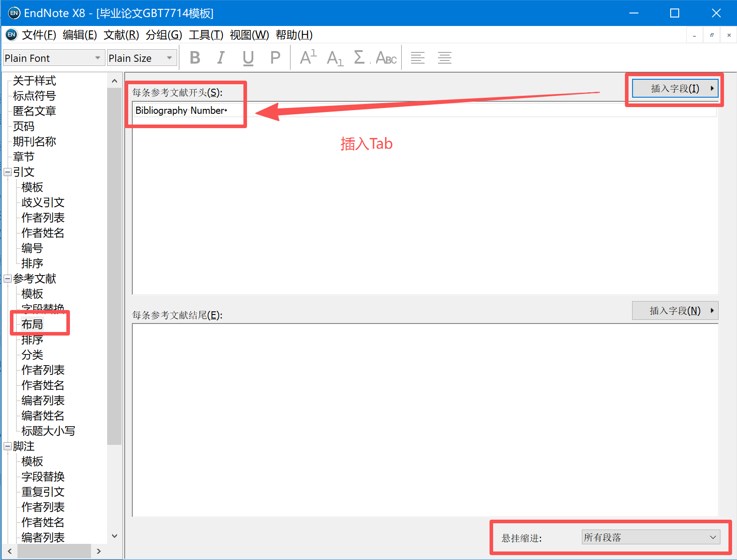This screenshot has height=560, width=737.
Task: Minimize the inner style document window
Action: coord(694,35)
